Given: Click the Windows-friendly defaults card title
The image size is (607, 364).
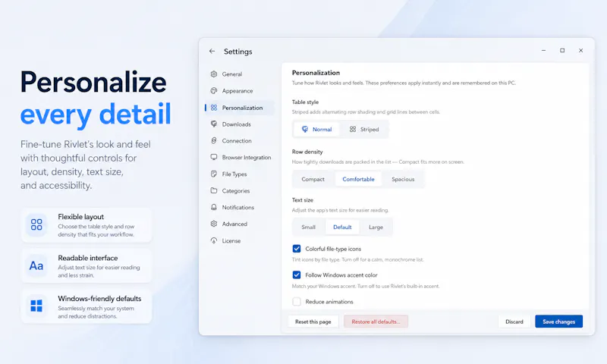Looking at the screenshot, I should [99, 299].
